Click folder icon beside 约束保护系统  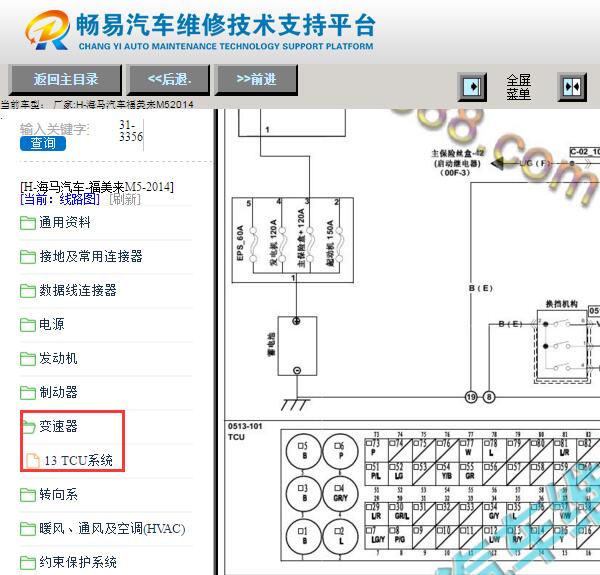click(x=28, y=563)
